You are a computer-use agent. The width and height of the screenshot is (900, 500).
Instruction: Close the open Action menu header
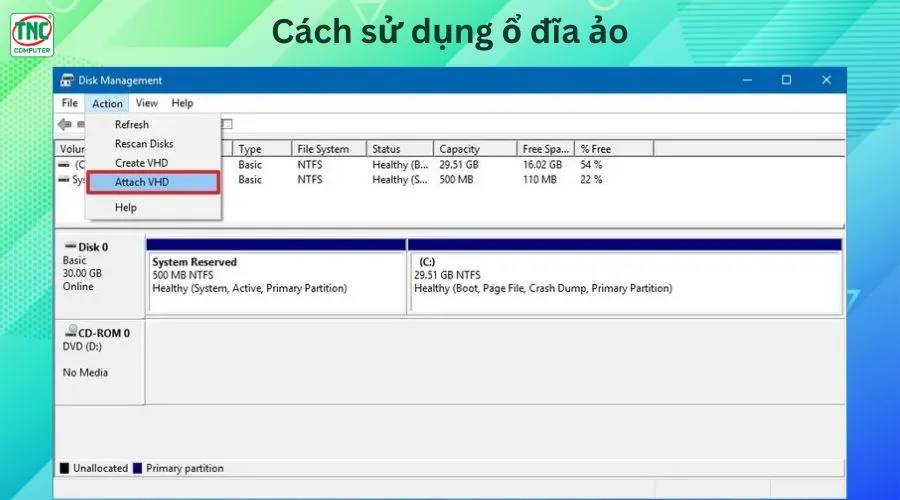pos(107,103)
